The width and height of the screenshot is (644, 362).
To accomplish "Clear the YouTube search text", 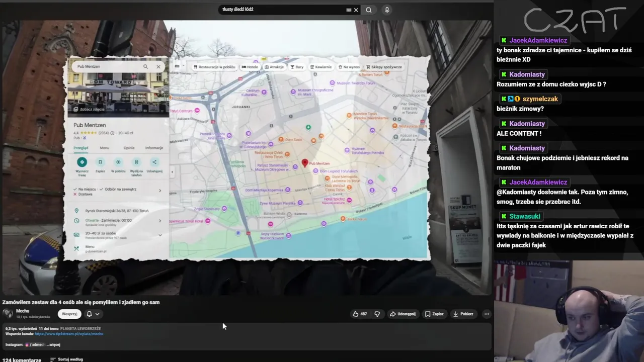I will point(356,10).
